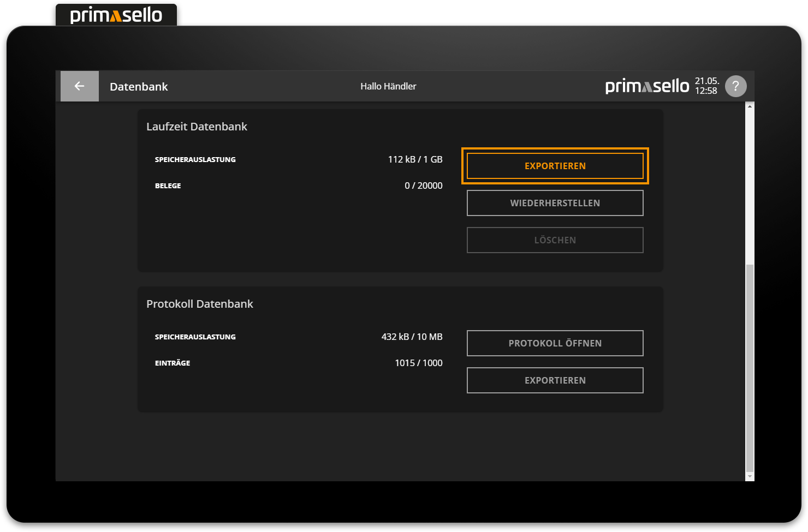Click the Datenbank page title
The width and height of the screenshot is (808, 532).
click(139, 87)
